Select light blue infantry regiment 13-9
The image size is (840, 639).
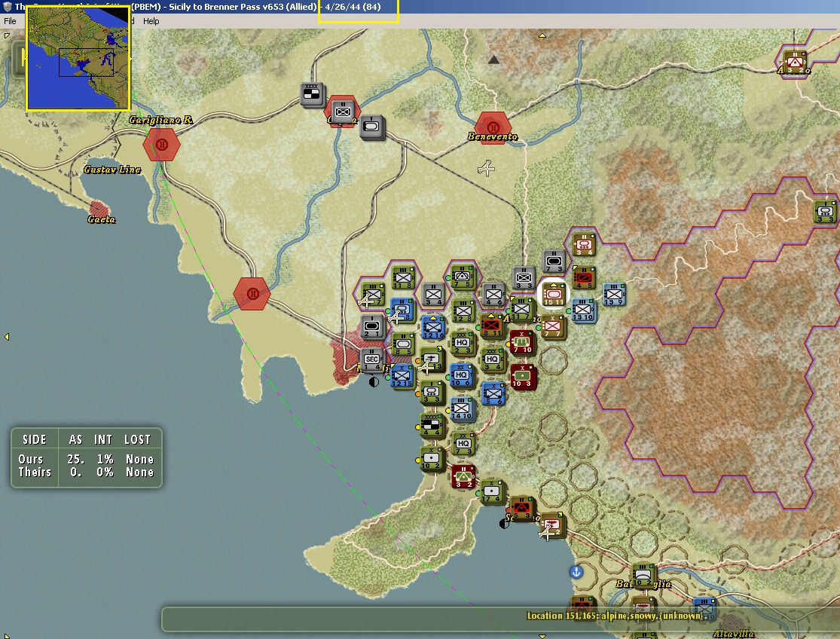pos(614,294)
